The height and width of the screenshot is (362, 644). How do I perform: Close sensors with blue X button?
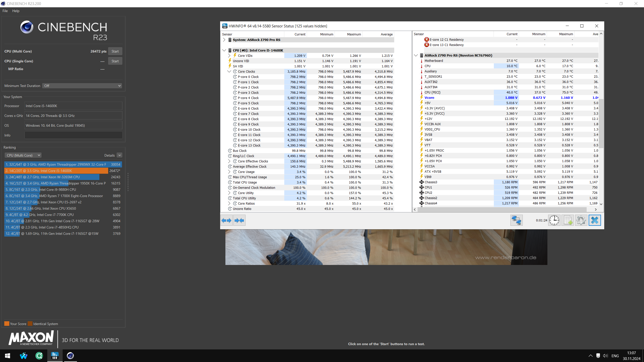pyautogui.click(x=595, y=220)
